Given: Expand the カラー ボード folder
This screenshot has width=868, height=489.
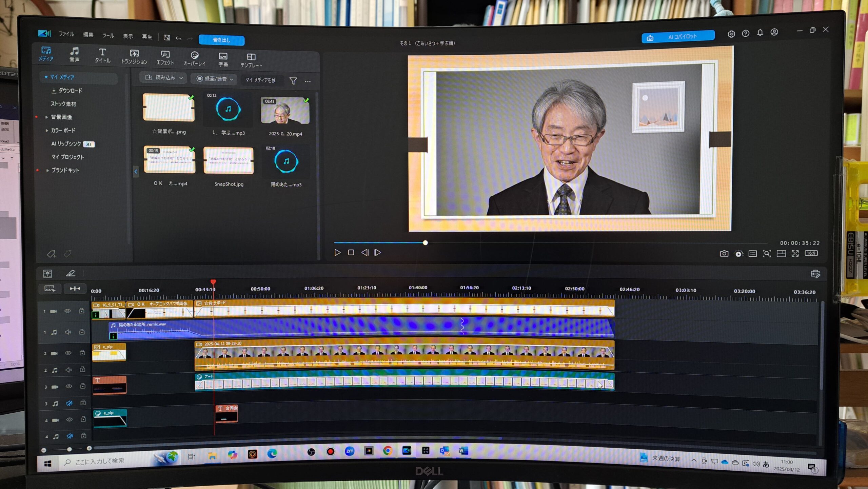Looking at the screenshot, I should [46, 130].
